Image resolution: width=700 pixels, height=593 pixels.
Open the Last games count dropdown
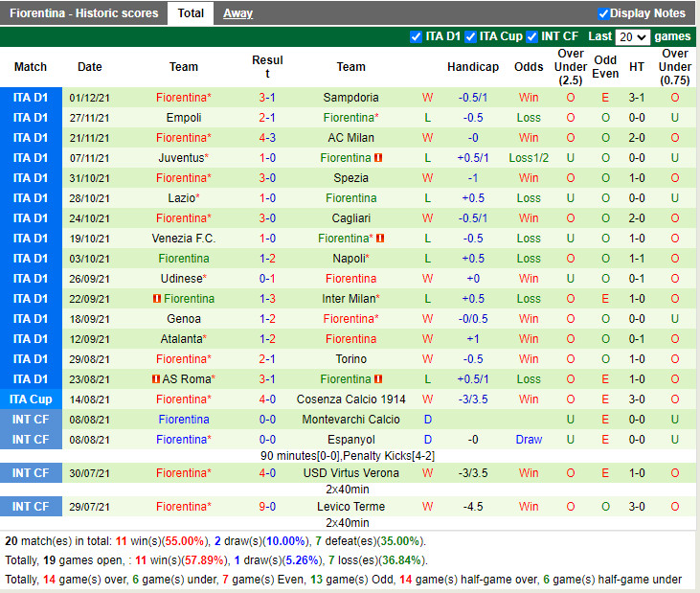(632, 37)
